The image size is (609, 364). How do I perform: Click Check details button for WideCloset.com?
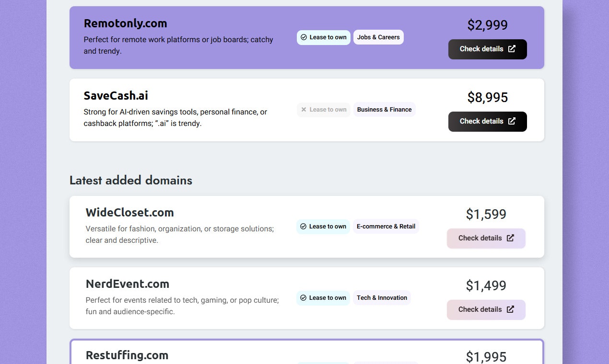coord(486,239)
